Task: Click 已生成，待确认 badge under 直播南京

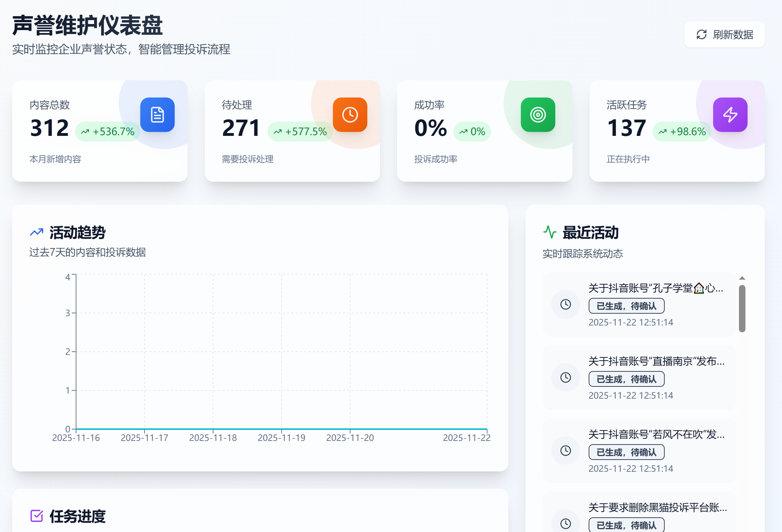Action: tap(626, 379)
